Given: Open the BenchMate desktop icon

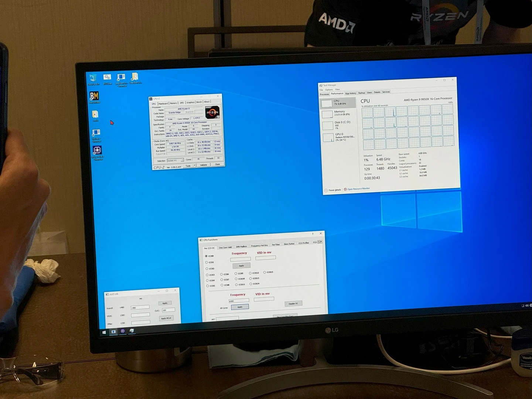Looking at the screenshot, I should (x=94, y=96).
